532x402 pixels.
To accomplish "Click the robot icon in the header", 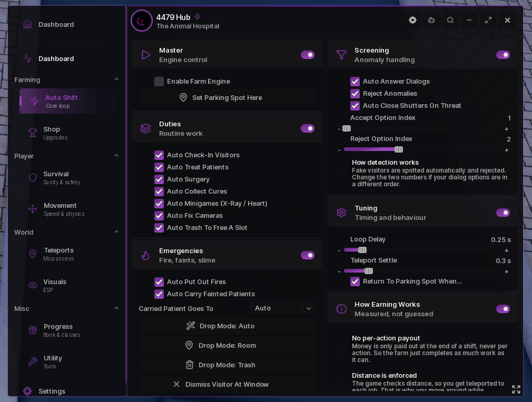I will pos(431,20).
